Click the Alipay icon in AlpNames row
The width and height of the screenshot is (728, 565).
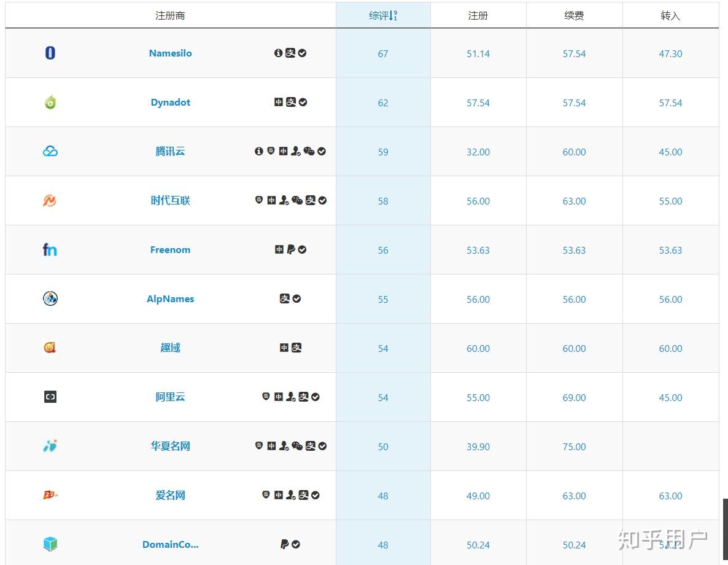[x=285, y=298]
